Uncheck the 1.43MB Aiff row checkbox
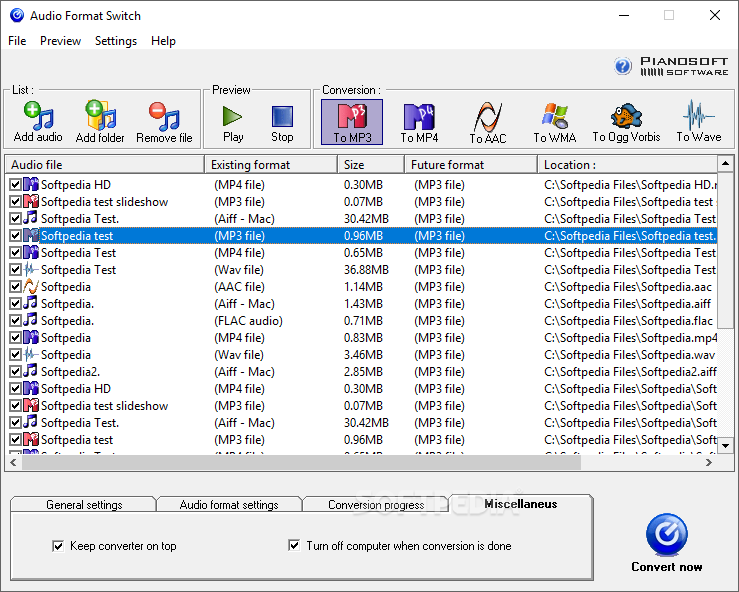This screenshot has width=739, height=592. [x=15, y=304]
